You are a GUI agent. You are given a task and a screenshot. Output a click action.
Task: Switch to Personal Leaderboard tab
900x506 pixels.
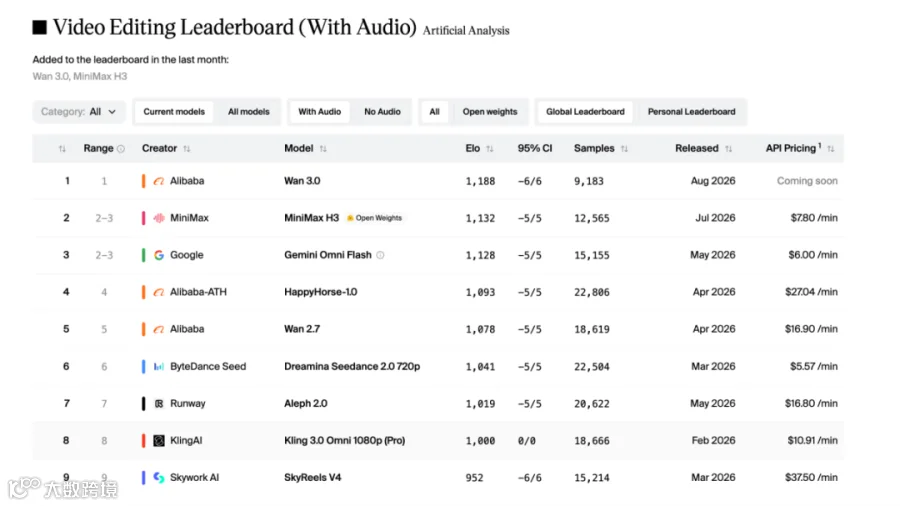(691, 112)
